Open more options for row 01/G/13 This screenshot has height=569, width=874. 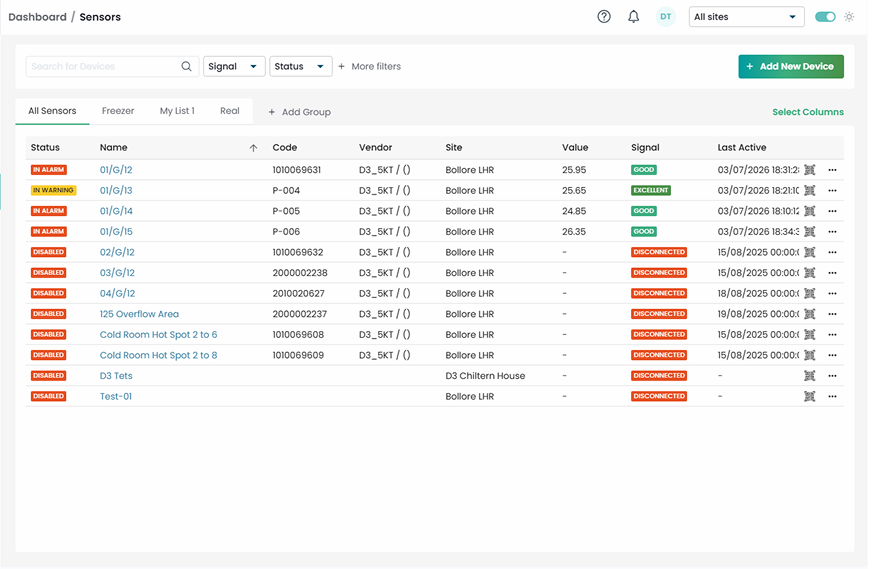tap(832, 191)
